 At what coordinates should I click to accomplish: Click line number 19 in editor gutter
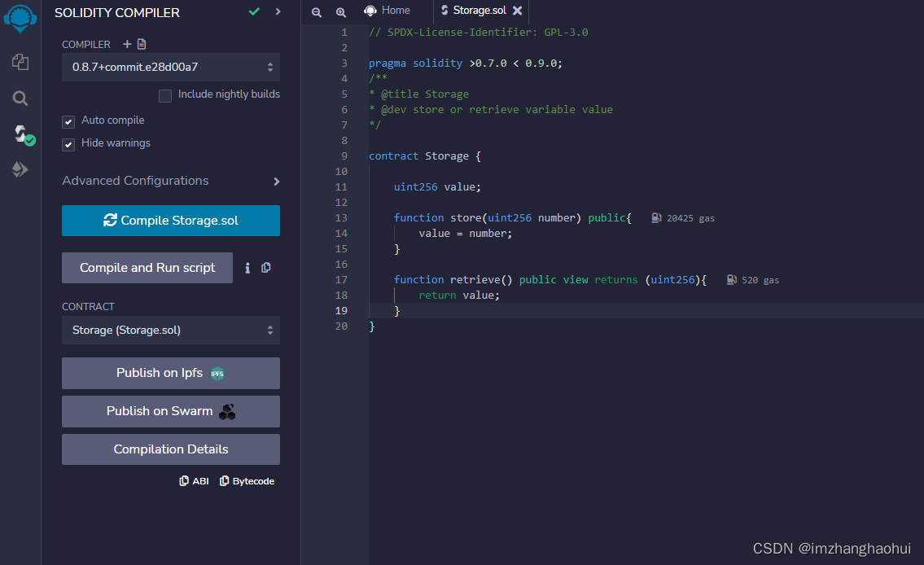pos(341,310)
